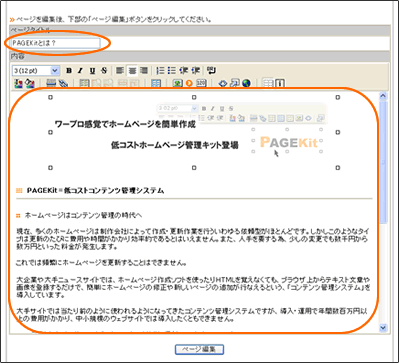Click the globe icon in toolbar
The image size is (399, 363).
coord(246,83)
